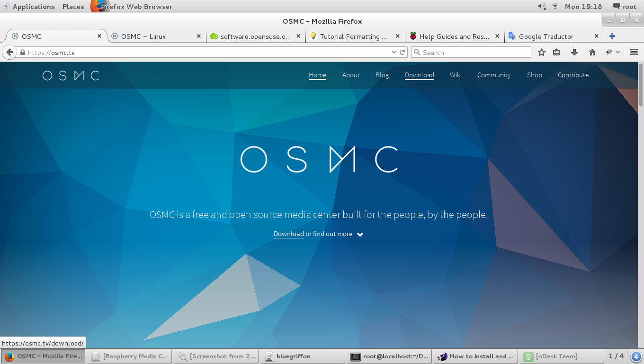Close the Tutorial Formatting tab
Screen dimensions: 644x364
click(x=398, y=36)
